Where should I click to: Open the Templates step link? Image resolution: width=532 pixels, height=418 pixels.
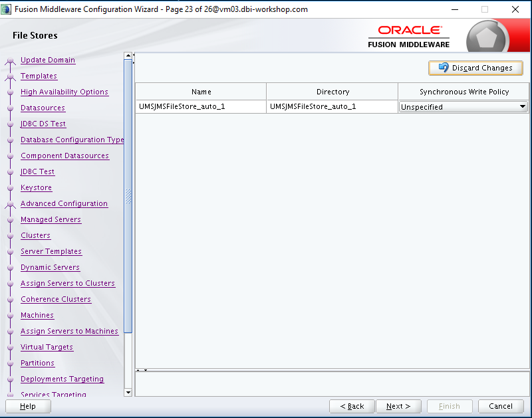click(x=39, y=76)
